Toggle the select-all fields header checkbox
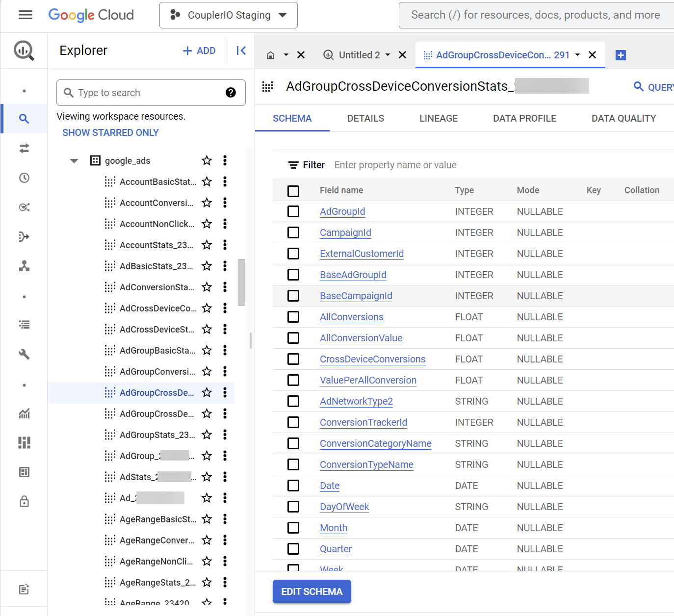Viewport: 674px width, 616px height. [293, 191]
